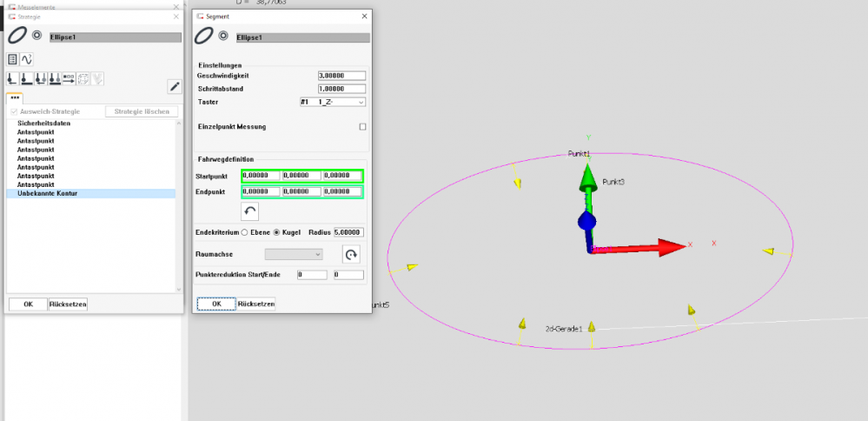Select the Kugel radio button
This screenshot has height=421, width=868.
277,233
